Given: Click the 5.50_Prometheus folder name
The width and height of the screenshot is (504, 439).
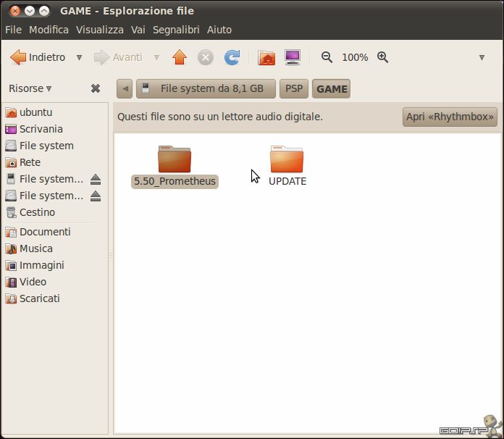Looking at the screenshot, I should 175,181.
